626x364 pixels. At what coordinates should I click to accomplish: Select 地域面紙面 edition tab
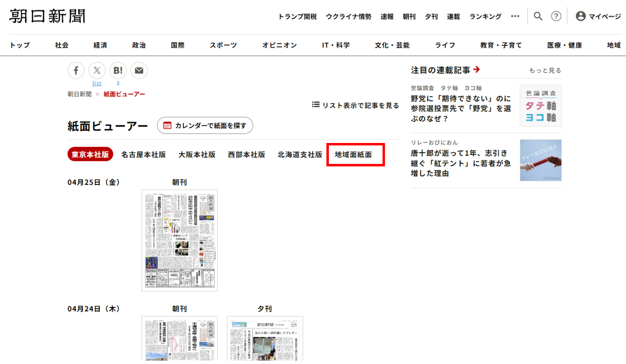pos(353,155)
